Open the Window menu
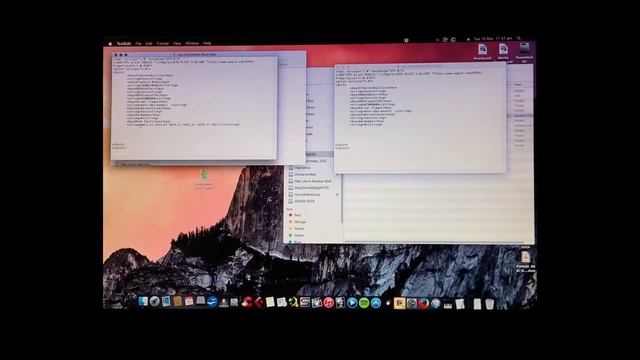 pyautogui.click(x=192, y=43)
